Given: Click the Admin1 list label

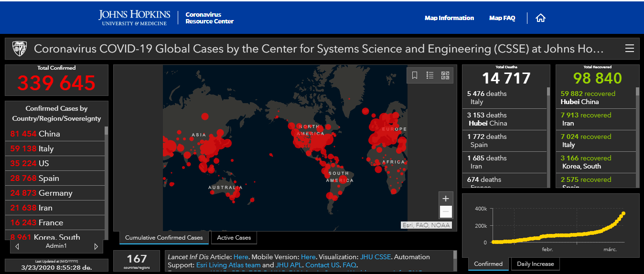Looking at the screenshot, I should pyautogui.click(x=56, y=246).
